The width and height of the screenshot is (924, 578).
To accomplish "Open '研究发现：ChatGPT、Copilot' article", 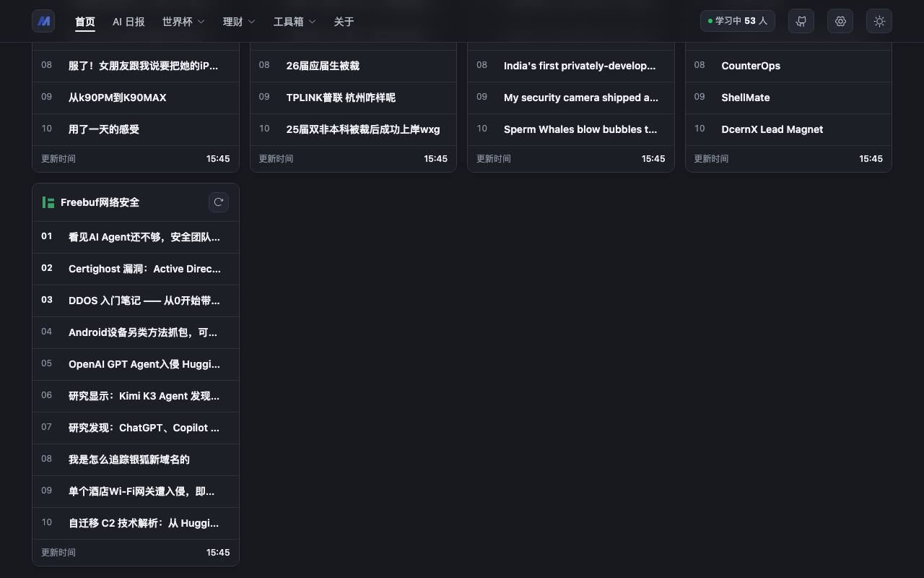I will [136, 428].
